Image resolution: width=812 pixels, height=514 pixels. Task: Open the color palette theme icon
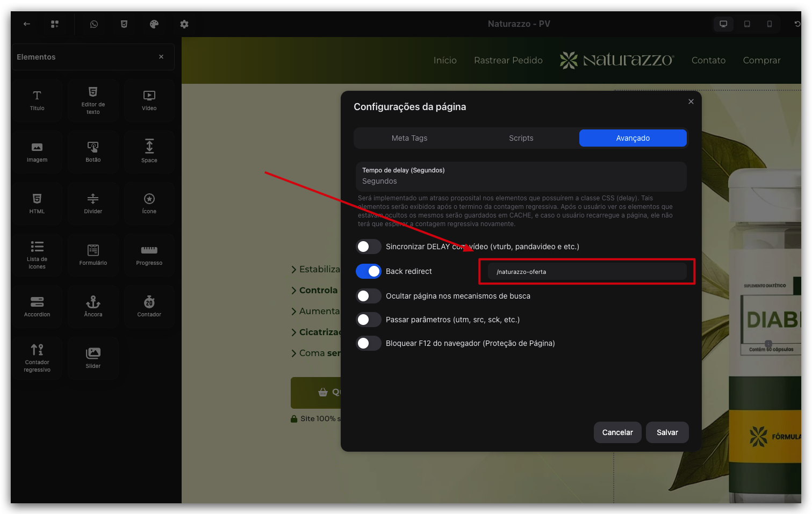tap(154, 24)
